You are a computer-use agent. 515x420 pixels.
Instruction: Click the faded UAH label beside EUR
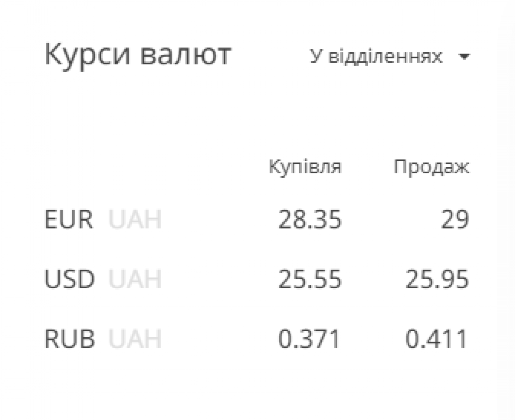(135, 221)
